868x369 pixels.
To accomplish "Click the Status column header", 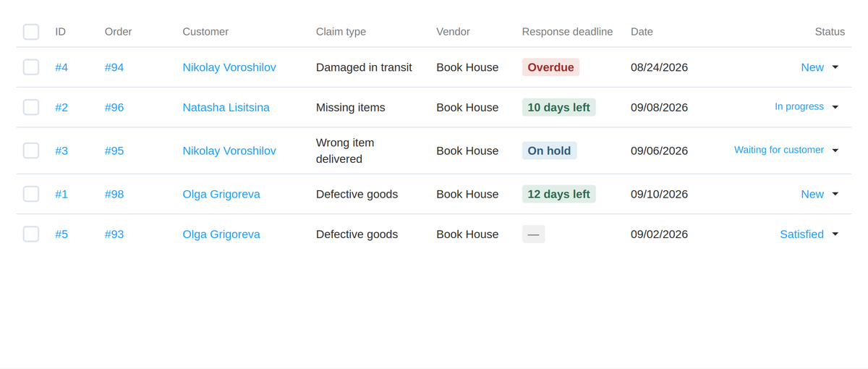I will pos(830,32).
